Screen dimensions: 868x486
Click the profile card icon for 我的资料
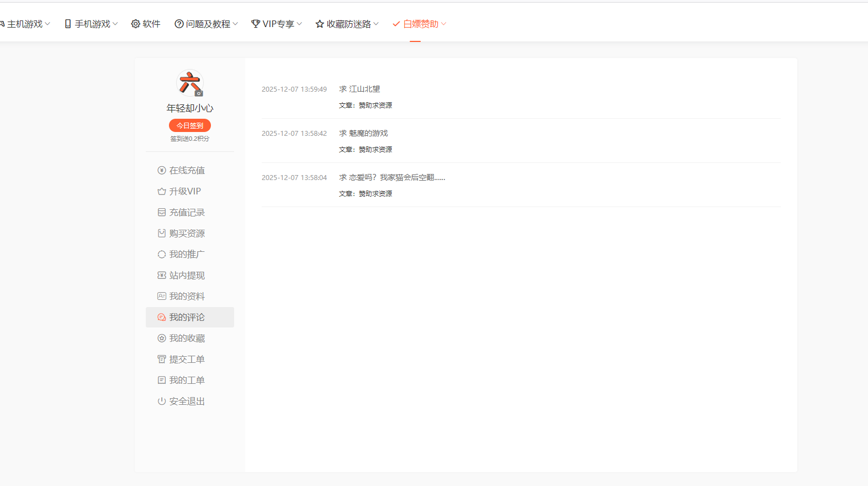click(162, 297)
